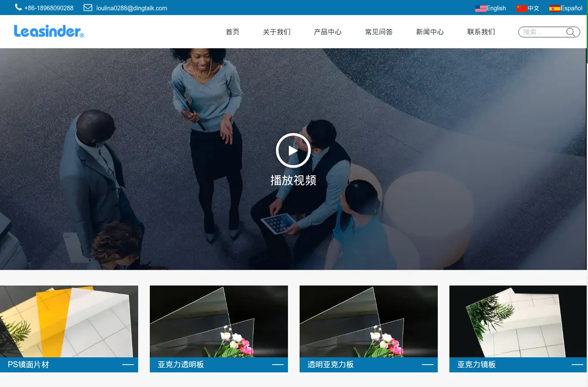This screenshot has height=387, width=588.
Task: Click the dash icon on the PS镜面片材 card
Action: click(x=128, y=365)
